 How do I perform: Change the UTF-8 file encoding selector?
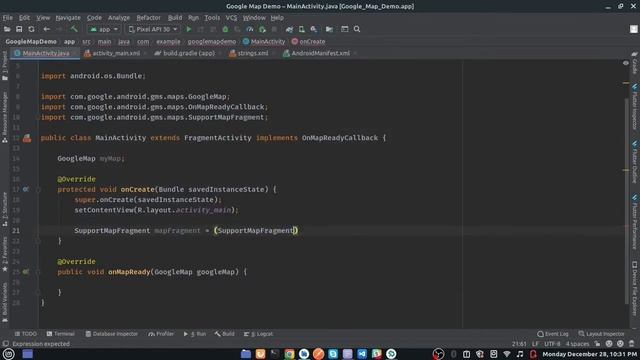point(552,344)
